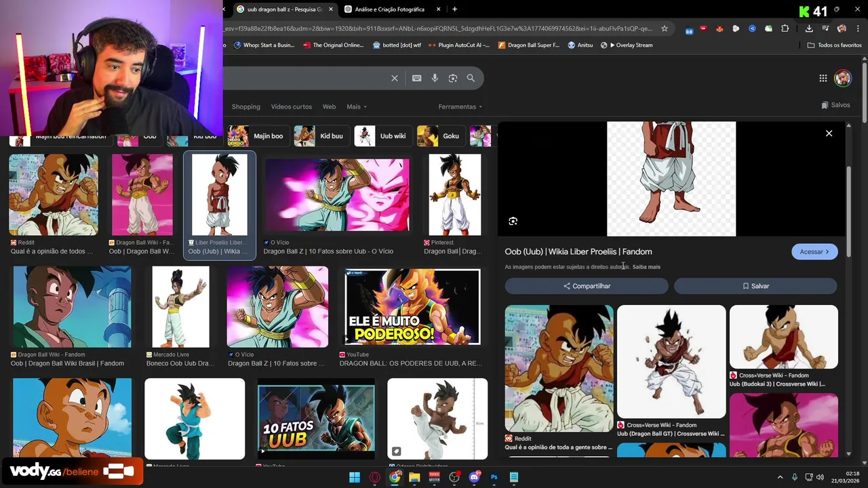
Task: Open Google Lens image search in search bar
Action: click(x=453, y=78)
